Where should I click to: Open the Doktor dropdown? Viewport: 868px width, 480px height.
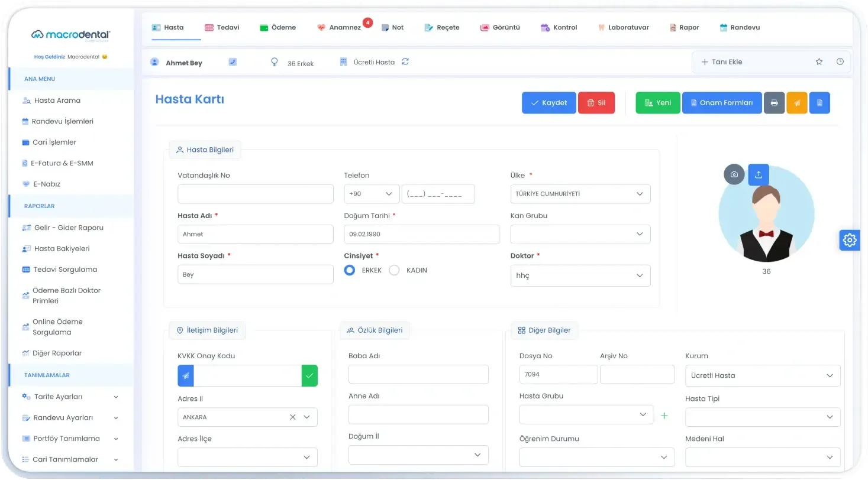[580, 275]
